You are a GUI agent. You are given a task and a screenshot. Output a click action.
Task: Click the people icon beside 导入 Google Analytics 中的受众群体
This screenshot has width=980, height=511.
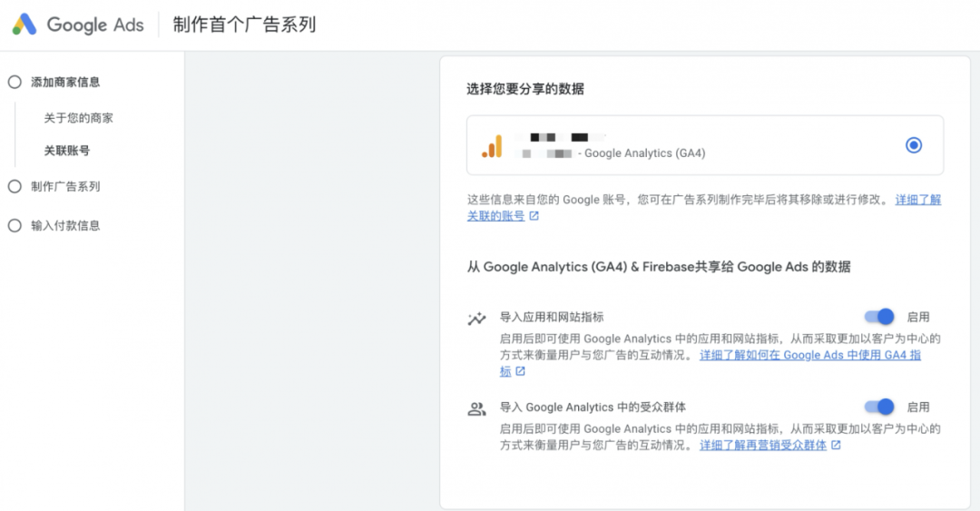pos(477,409)
